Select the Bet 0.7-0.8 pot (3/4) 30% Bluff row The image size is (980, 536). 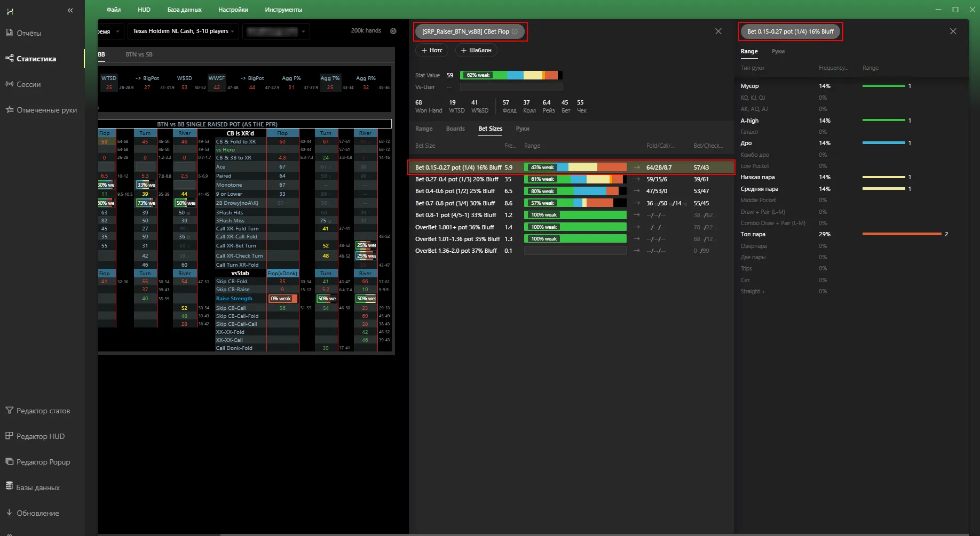coord(571,203)
